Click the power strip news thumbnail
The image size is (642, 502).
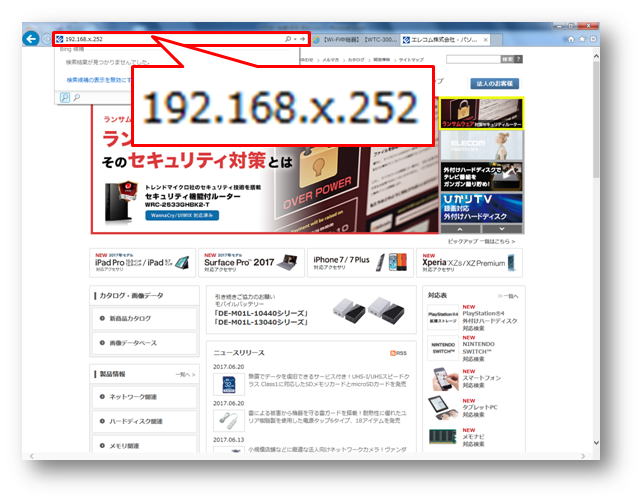(228, 421)
